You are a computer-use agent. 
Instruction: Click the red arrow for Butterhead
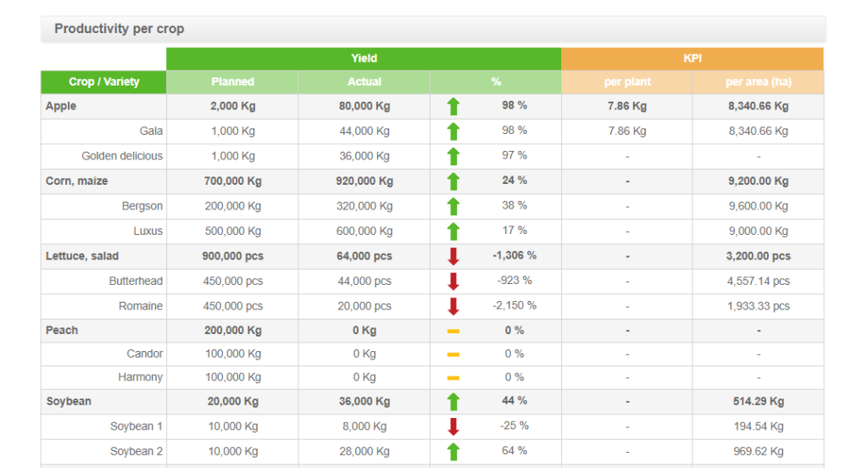(x=453, y=281)
